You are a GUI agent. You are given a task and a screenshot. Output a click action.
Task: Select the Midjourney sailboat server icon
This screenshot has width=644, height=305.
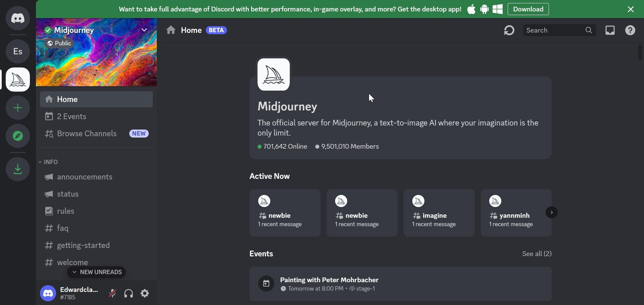18,80
